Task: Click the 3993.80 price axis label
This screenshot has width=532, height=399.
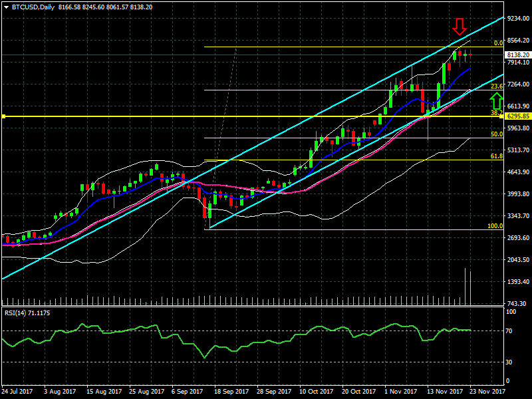Action: 518,194
